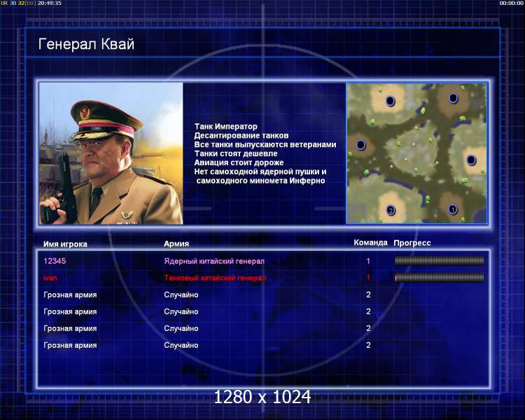Click the 00:00:00 timer readout
The height and width of the screenshot is (420, 525).
(x=511, y=3)
